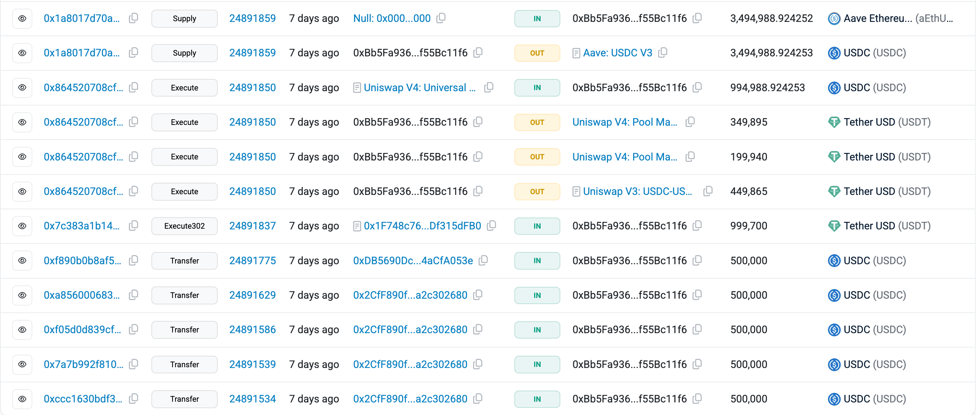The width and height of the screenshot is (980, 415).
Task: Open block number 24891850
Action: 252,88
